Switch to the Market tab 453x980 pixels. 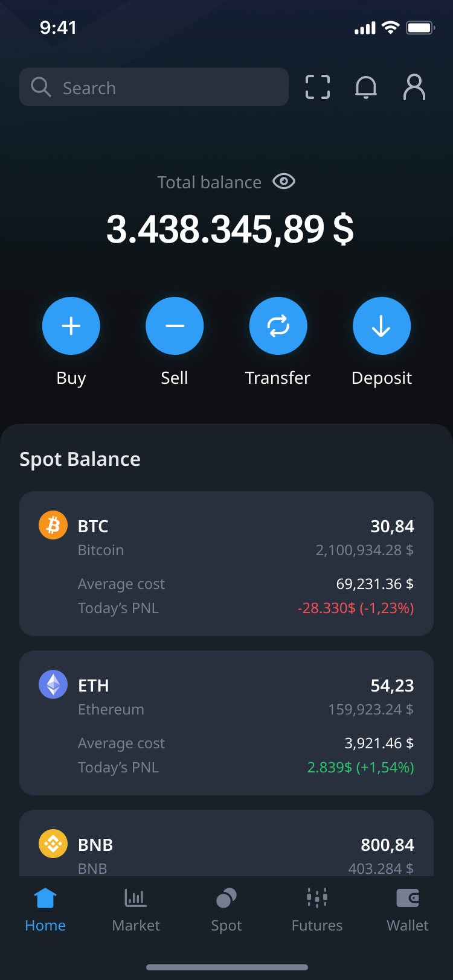(x=136, y=911)
